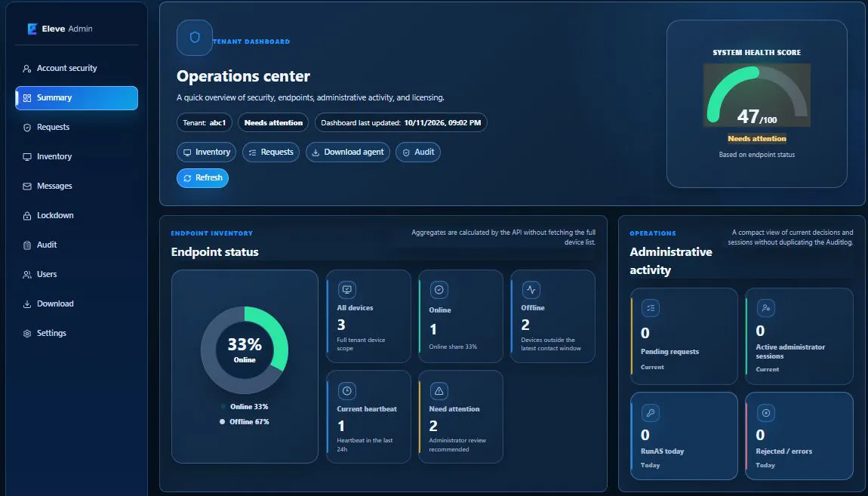The height and width of the screenshot is (496, 868).
Task: Refresh the dashboard
Action: point(202,177)
